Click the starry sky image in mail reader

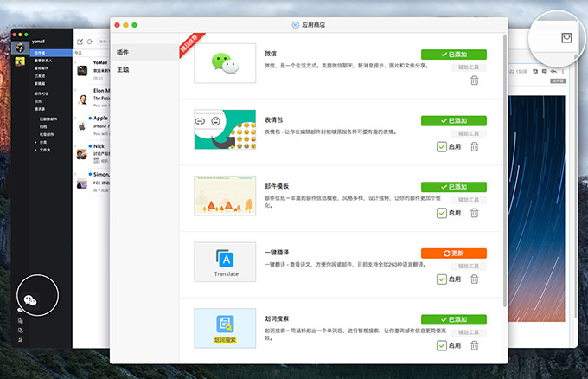click(x=537, y=209)
